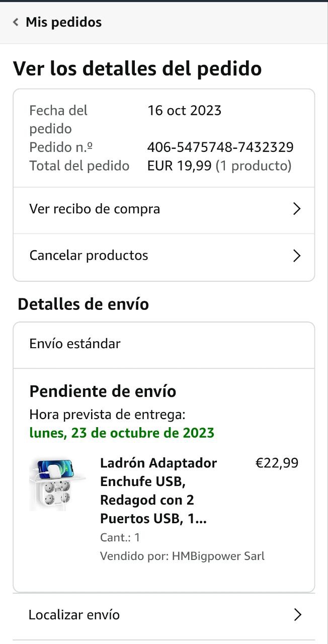The width and height of the screenshot is (328, 644).
Task: Tap the seller name HMBigpower Sarl
Action: [x=218, y=556]
